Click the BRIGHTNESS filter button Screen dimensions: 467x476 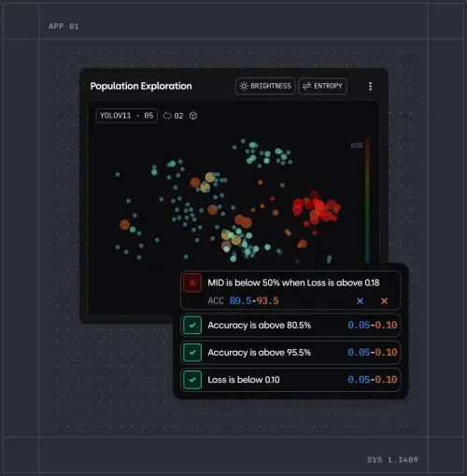click(x=265, y=86)
